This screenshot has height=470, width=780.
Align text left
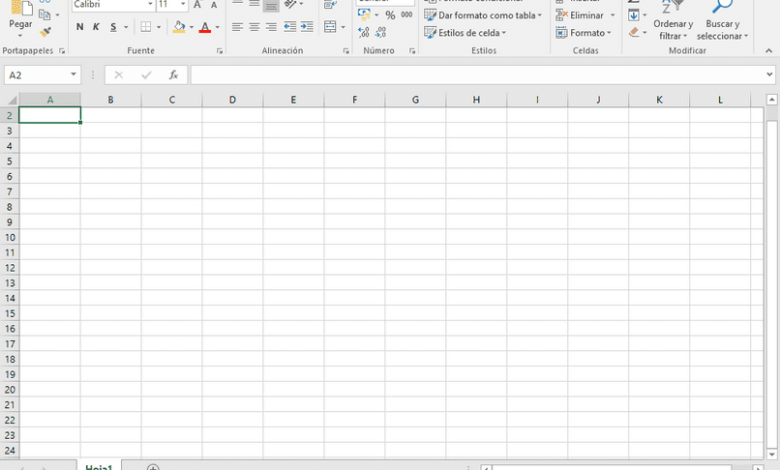[x=237, y=27]
